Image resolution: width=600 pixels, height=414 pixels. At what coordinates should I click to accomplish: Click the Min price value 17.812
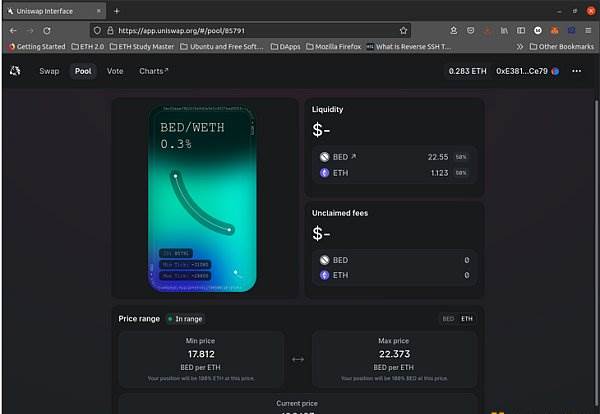[x=201, y=354]
